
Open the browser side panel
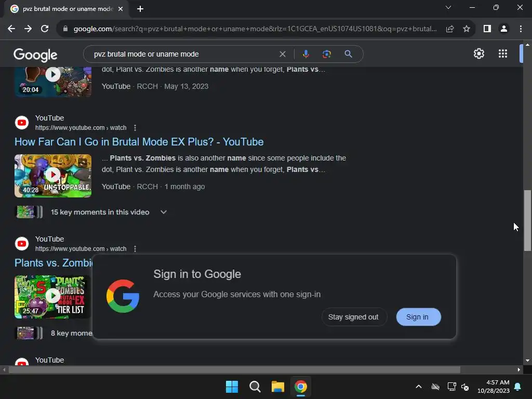487,29
